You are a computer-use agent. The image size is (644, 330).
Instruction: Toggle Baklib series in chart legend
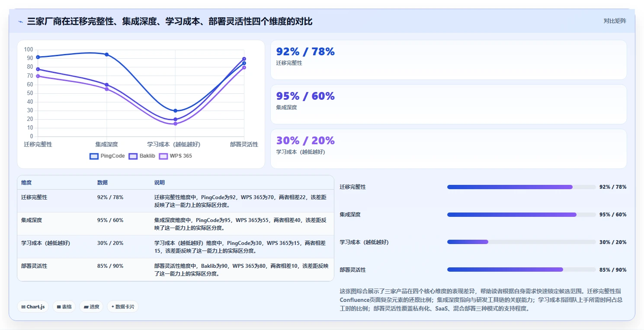[142, 156]
